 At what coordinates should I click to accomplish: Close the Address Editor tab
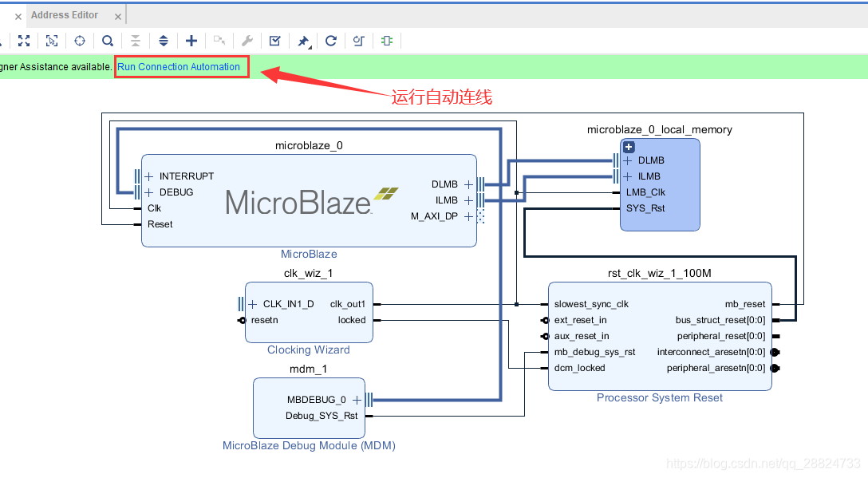coord(118,17)
